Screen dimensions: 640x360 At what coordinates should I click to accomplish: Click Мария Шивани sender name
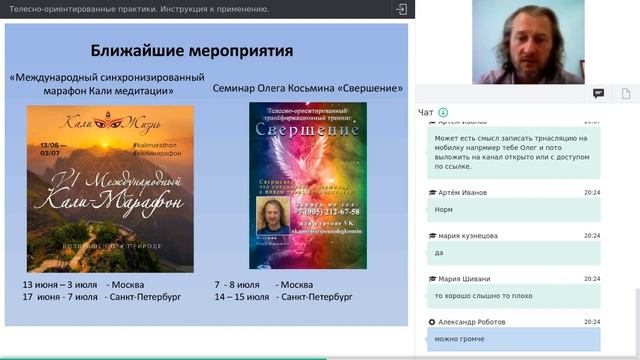[464, 279]
